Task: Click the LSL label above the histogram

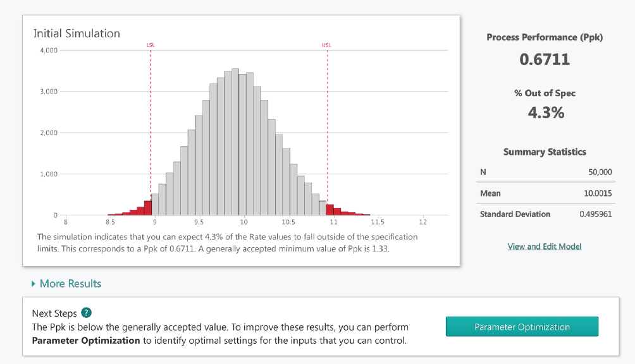Action: 151,45
